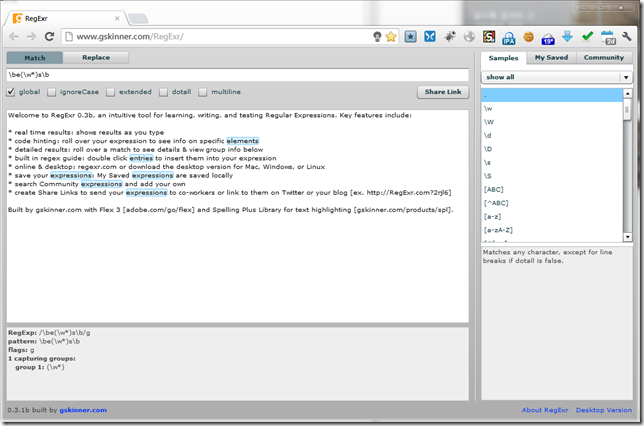
Task: Switch to the Replace tab
Action: tap(96, 58)
